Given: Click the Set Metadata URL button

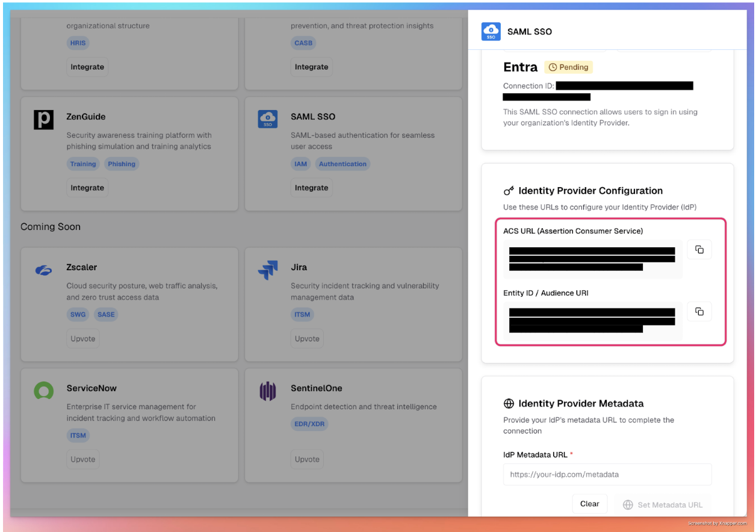Looking at the screenshot, I should coord(663,505).
